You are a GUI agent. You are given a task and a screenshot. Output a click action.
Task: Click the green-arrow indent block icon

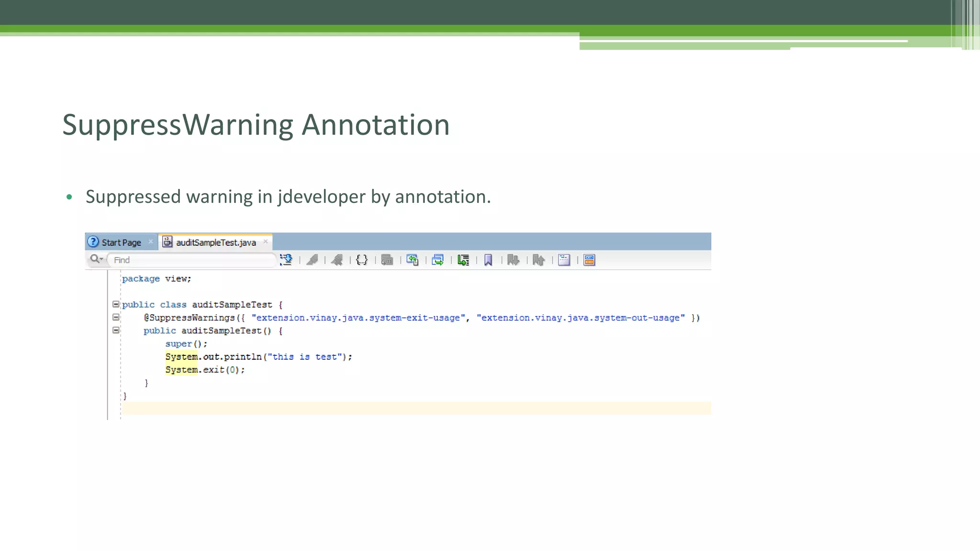point(463,260)
